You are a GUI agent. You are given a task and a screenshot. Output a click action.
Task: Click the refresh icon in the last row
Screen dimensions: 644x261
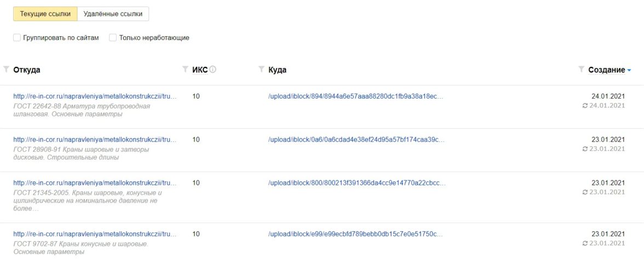coord(585,243)
